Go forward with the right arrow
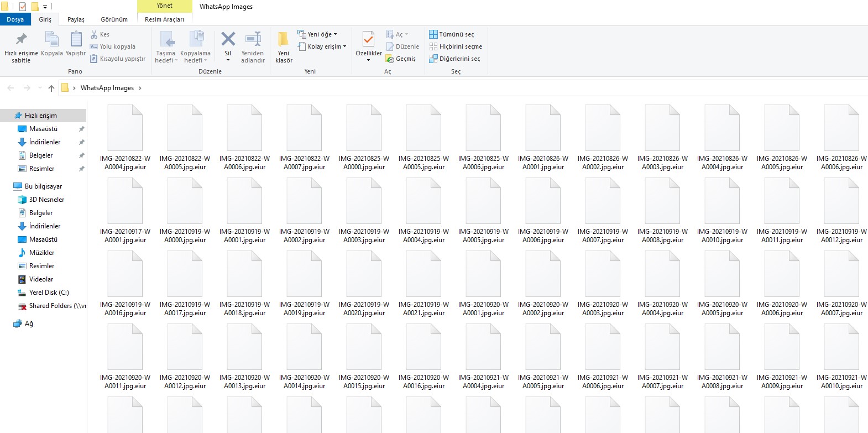 pos(27,88)
